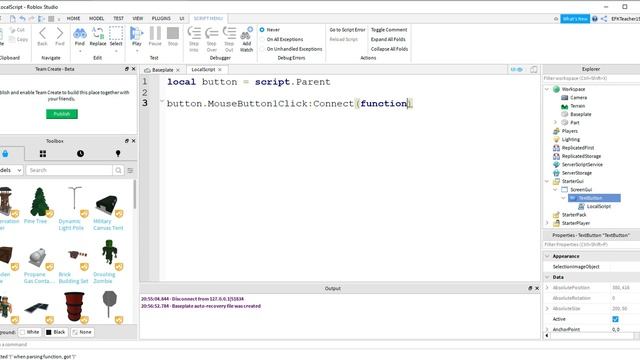640x360 pixels.
Task: Close the Team Create panel
Action: [133, 69]
